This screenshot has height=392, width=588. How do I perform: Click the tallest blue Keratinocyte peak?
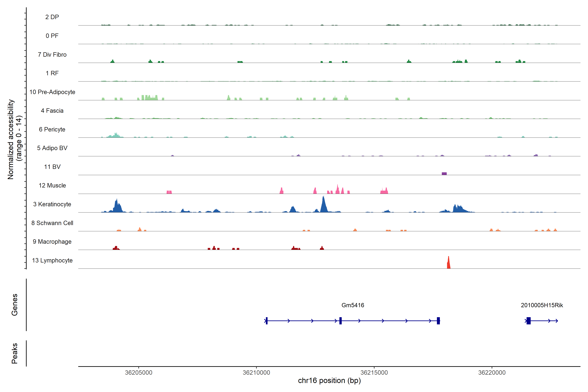click(x=324, y=205)
